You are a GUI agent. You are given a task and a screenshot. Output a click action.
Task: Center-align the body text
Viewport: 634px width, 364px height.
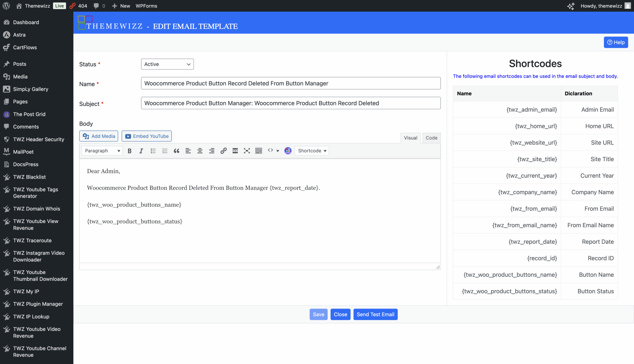200,151
